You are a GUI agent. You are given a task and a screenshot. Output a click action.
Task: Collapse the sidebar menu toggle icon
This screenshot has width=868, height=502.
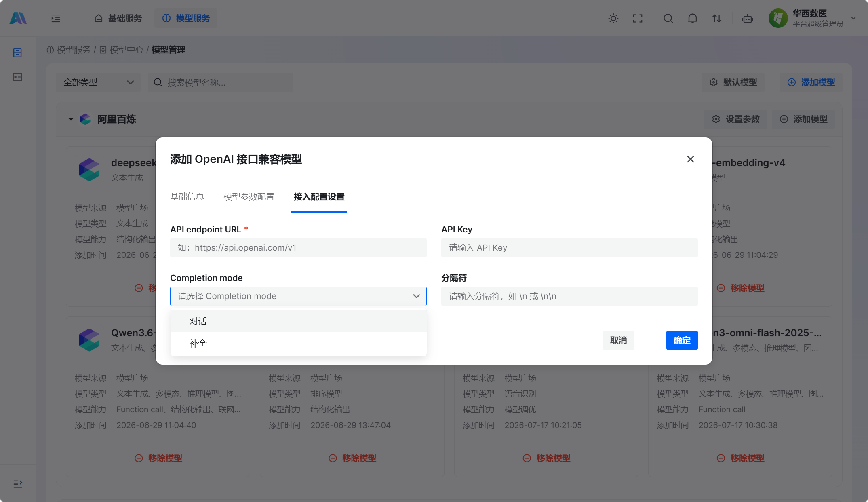click(56, 18)
